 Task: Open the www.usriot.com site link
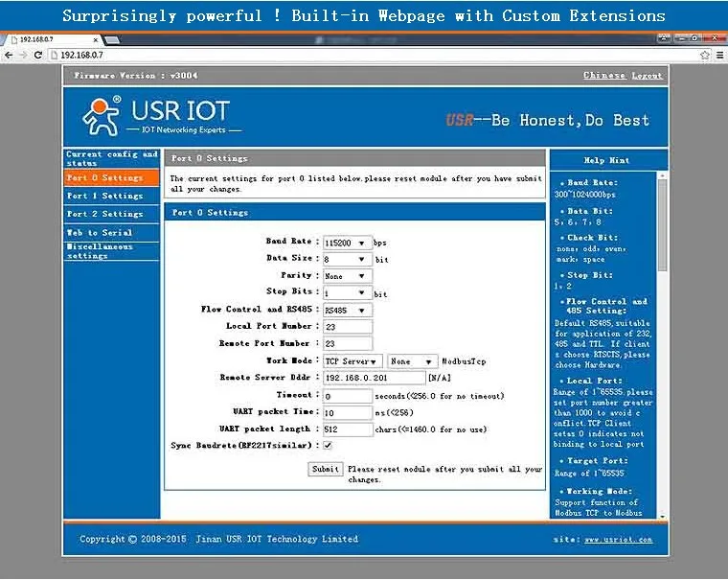pos(619,540)
